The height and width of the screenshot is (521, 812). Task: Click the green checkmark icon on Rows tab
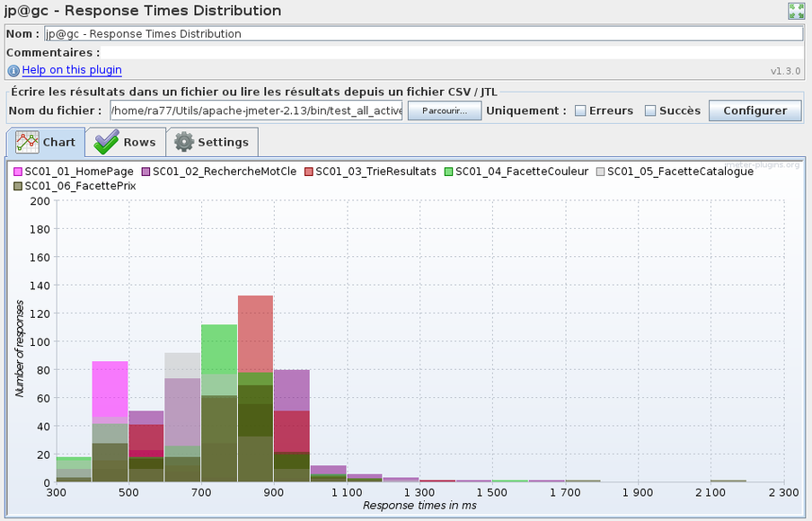107,142
